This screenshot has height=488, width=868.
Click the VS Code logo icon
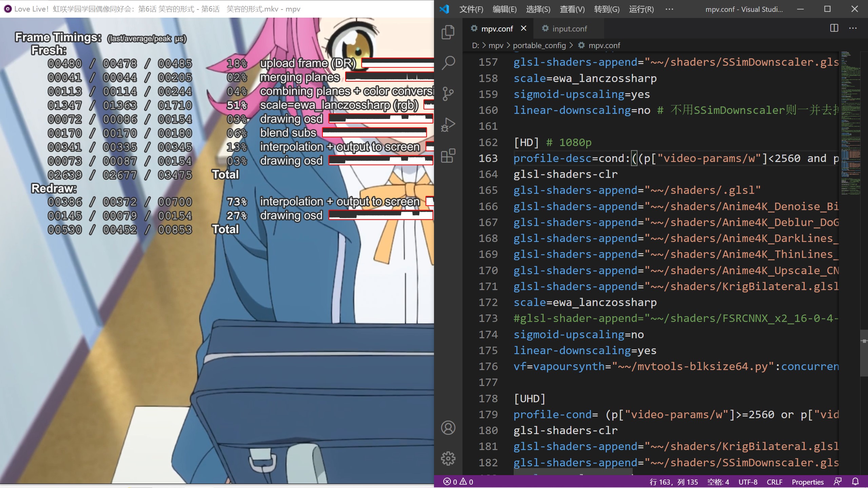coord(444,9)
